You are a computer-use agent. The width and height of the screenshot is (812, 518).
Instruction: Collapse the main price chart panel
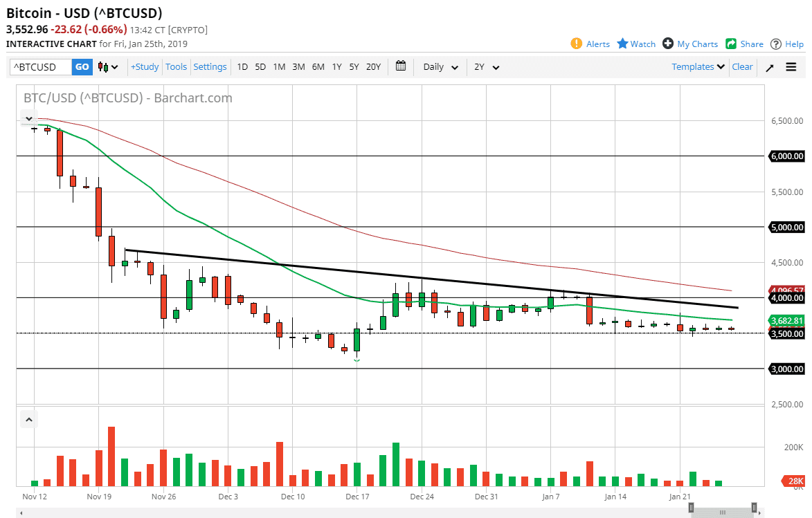28,118
